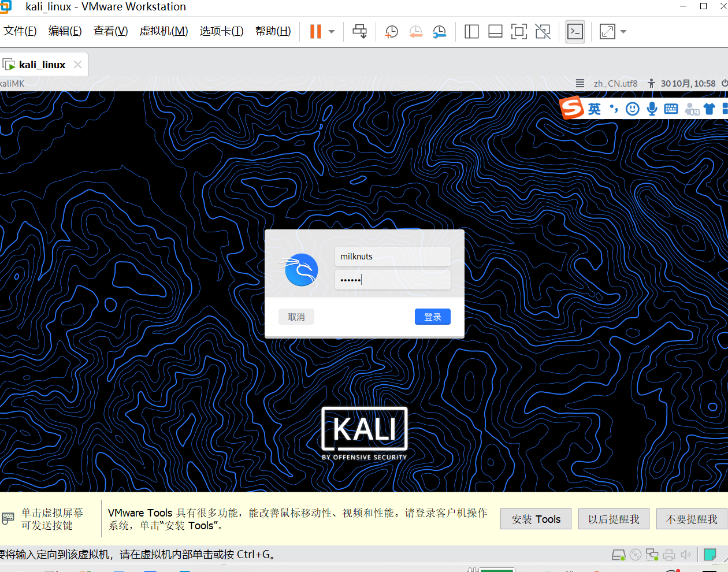728x572 pixels.
Task: Expand the stretch display dropdown arrow
Action: tap(623, 32)
